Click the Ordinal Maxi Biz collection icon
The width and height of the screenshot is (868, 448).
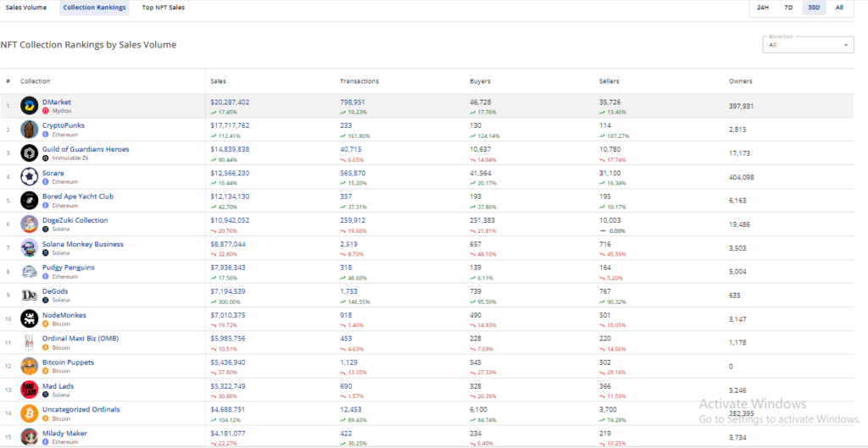(x=30, y=342)
